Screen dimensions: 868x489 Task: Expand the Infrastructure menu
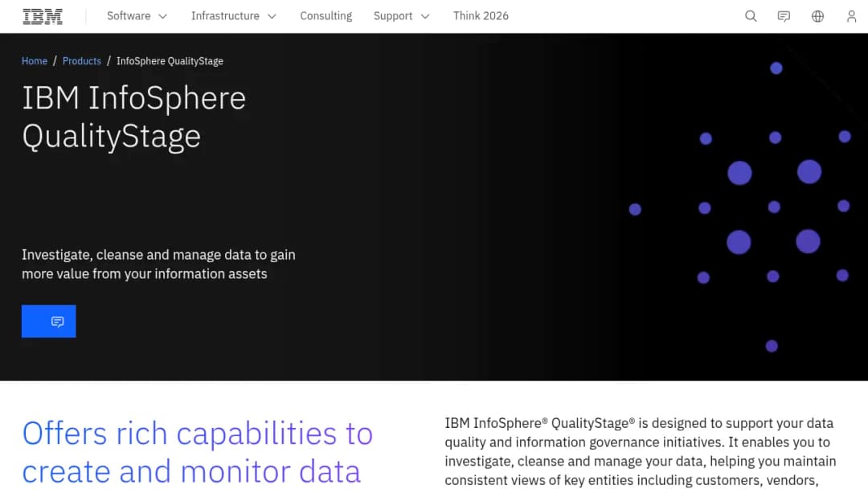coord(233,16)
